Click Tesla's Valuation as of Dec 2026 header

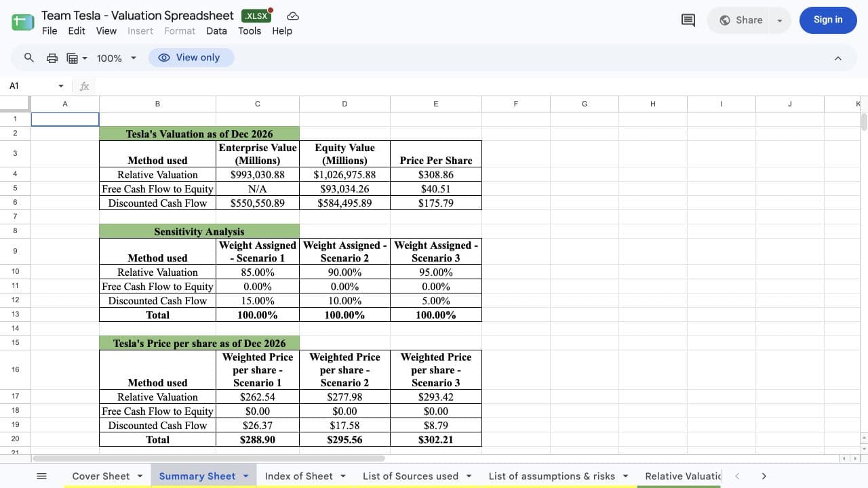click(x=199, y=134)
